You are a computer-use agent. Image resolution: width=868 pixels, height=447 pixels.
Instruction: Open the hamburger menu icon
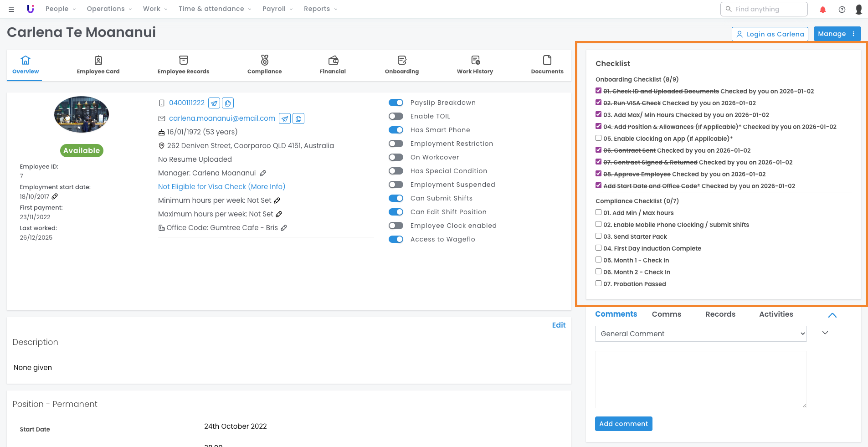pyautogui.click(x=11, y=9)
